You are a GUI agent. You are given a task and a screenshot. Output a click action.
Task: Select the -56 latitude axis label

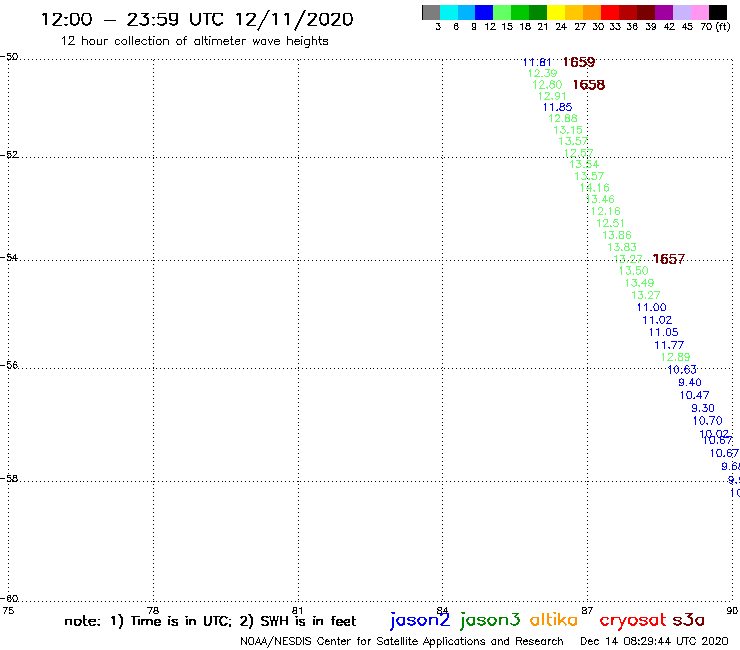tap(9, 365)
